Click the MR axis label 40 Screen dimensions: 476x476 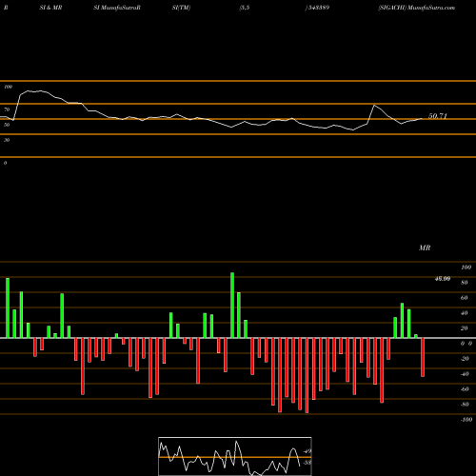(x=465, y=313)
